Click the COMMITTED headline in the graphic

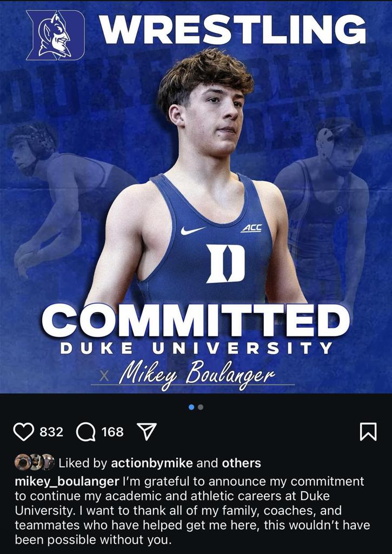coord(196,320)
